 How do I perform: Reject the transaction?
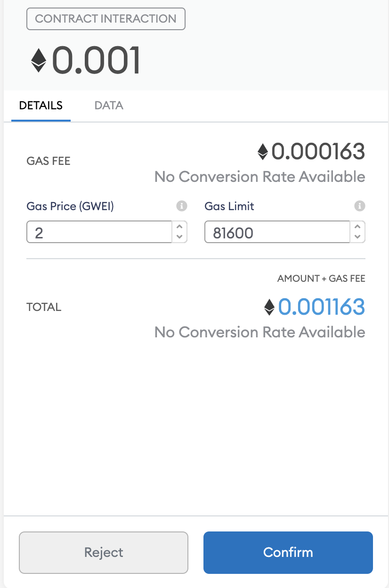[104, 552]
